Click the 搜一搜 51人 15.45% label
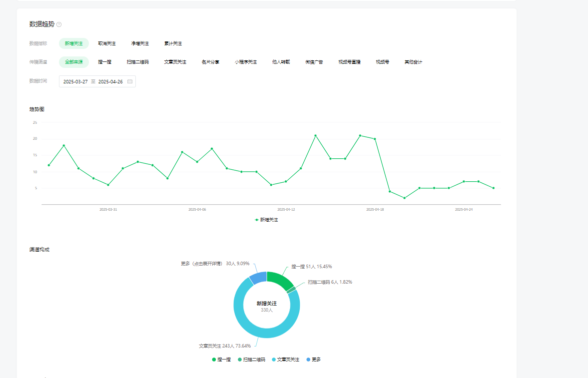 click(x=312, y=267)
